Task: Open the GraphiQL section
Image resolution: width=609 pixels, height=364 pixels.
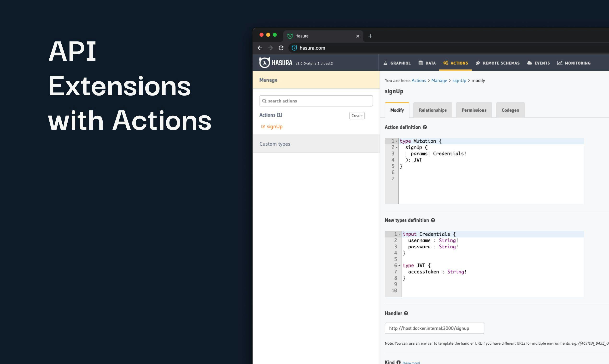Action: tap(397, 63)
